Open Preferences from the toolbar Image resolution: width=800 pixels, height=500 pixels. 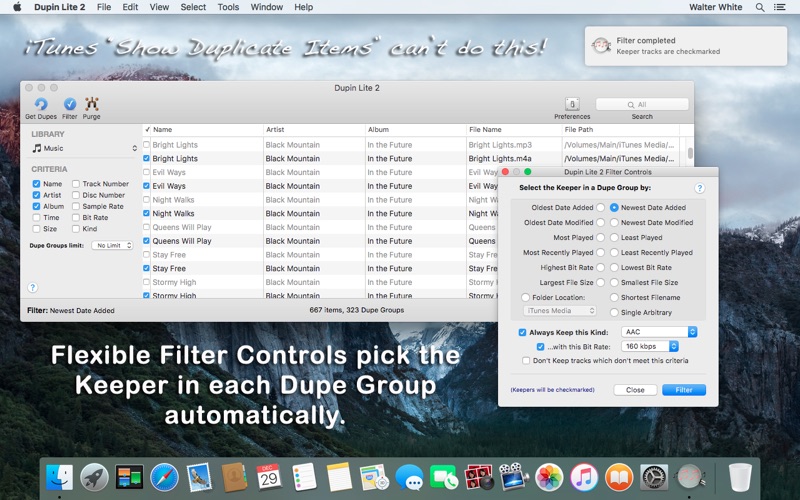[572, 104]
